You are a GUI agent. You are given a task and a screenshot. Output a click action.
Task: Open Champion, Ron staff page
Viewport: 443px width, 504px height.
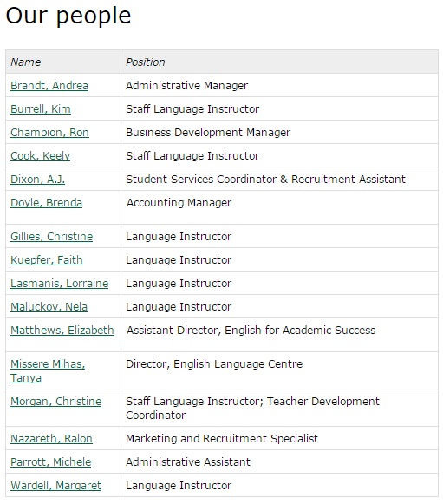click(49, 133)
